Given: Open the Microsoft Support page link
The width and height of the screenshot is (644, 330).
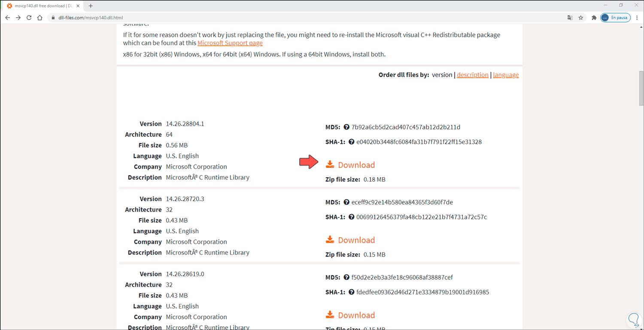Looking at the screenshot, I should click(230, 43).
